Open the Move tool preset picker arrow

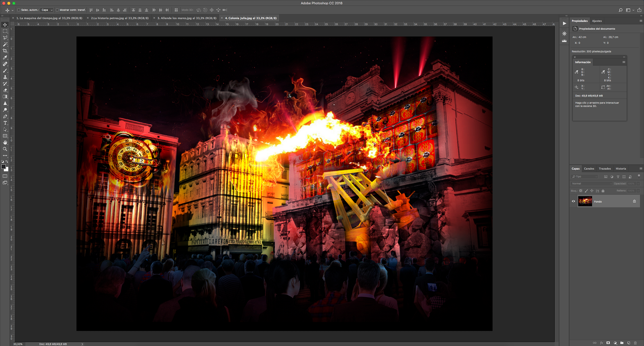point(13,10)
